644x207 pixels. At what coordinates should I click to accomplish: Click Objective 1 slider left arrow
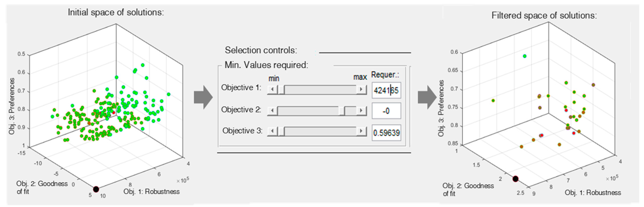tap(272, 89)
